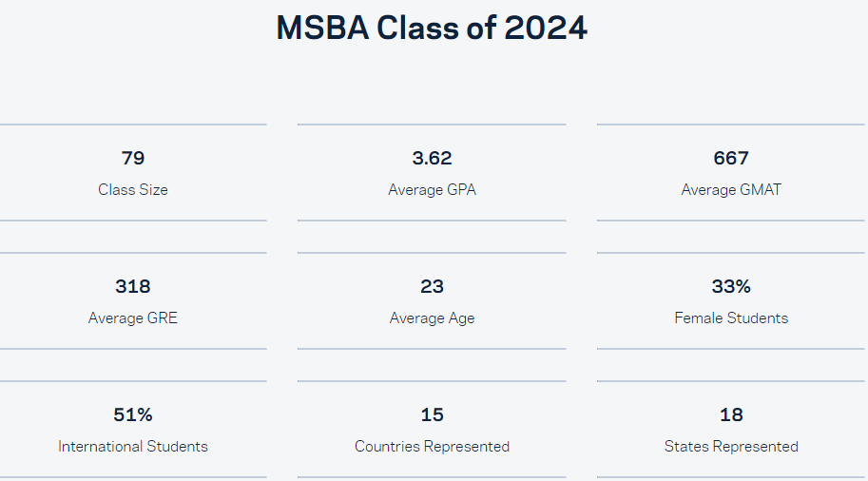Select the Average Age label
This screenshot has height=481, width=868.
[x=433, y=317]
